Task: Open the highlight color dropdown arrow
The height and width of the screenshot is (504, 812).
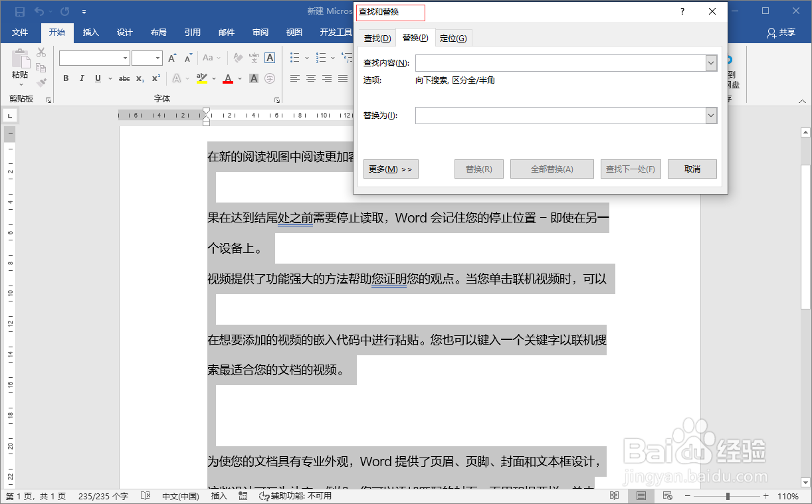Action: 214,78
